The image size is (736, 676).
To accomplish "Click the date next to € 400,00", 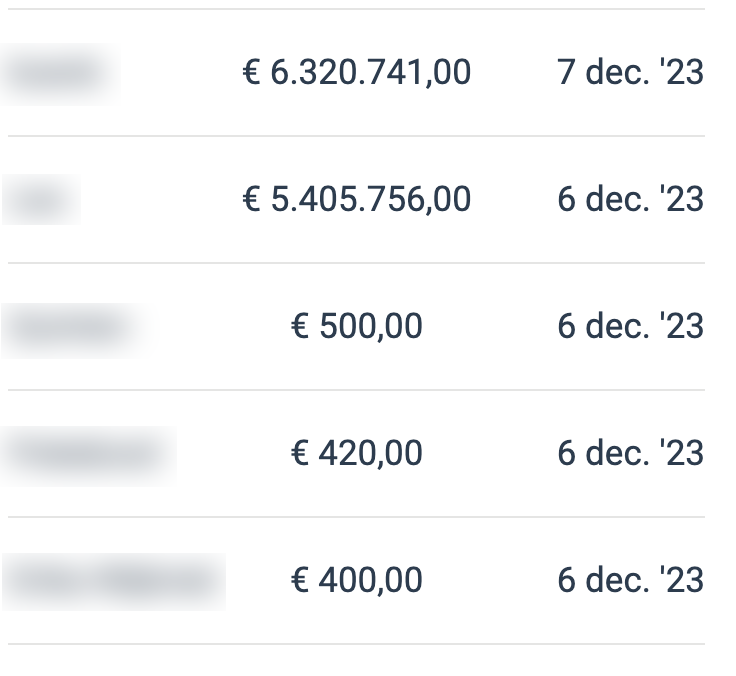I will 630,581.
